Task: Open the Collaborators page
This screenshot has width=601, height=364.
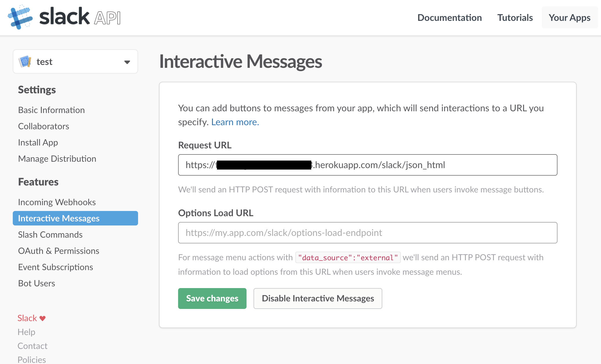Action: pyautogui.click(x=44, y=126)
